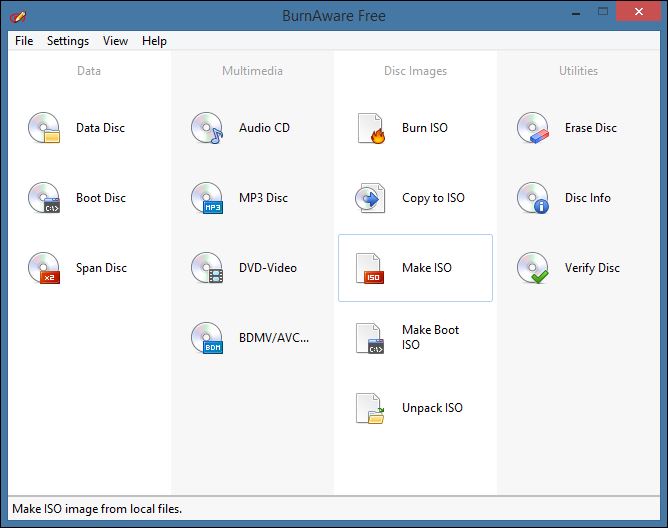Click the Burn ISO label
Viewport: 668px width, 528px height.
[425, 128]
